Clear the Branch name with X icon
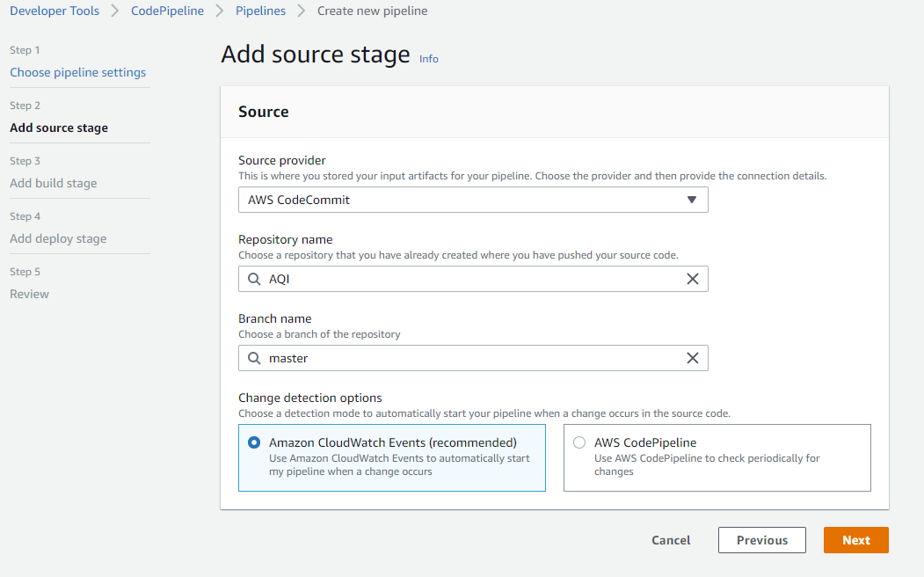 point(693,358)
